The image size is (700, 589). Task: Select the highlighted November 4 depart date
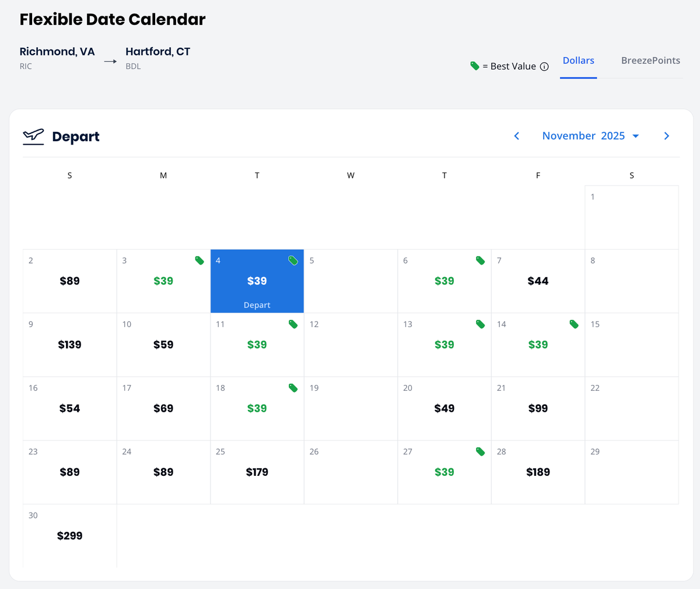pyautogui.click(x=257, y=281)
